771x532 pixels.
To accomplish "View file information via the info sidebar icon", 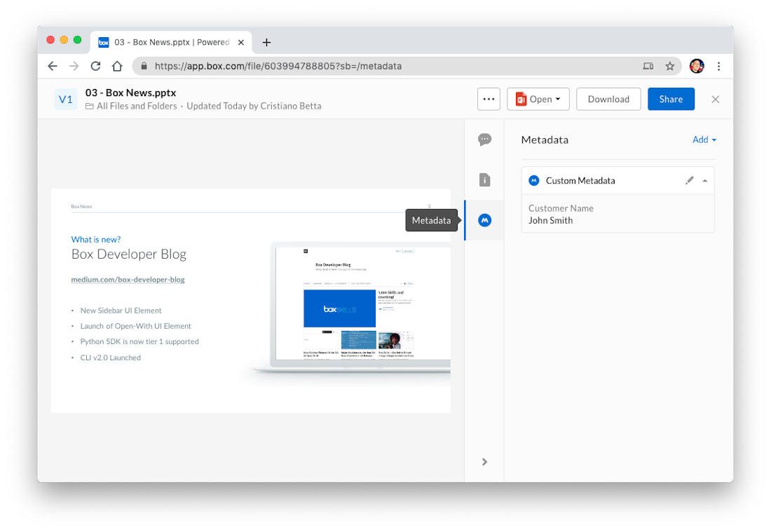I will point(484,179).
